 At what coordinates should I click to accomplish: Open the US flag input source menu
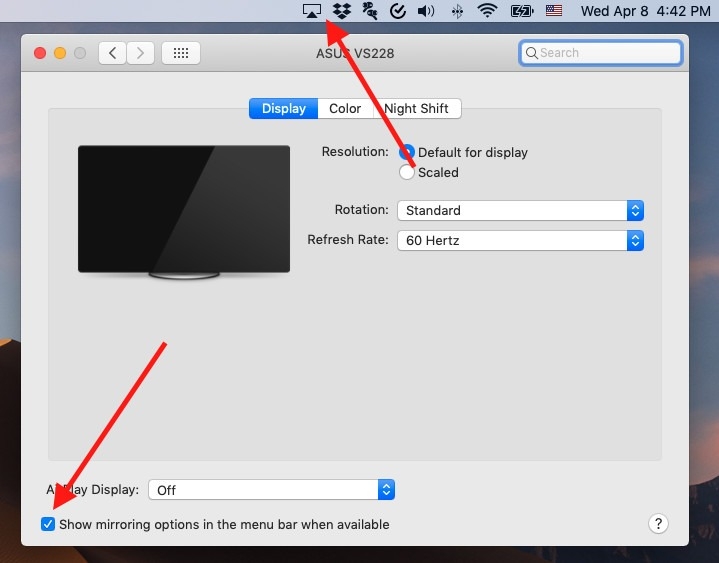(554, 10)
